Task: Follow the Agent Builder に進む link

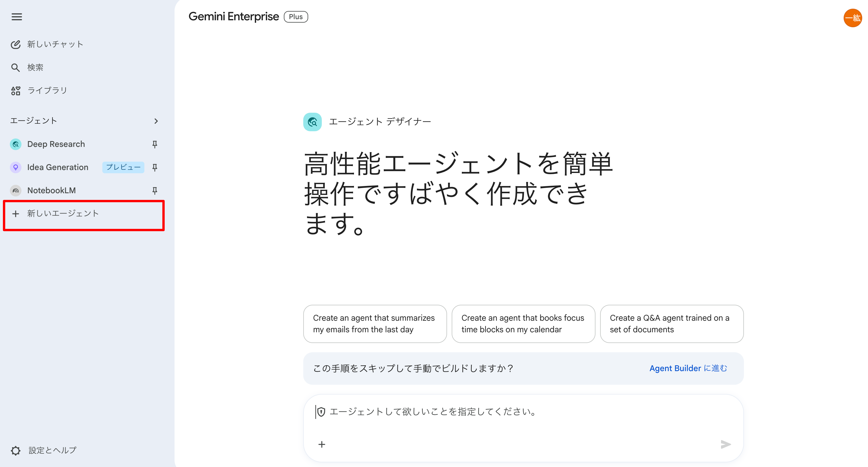Action: [x=688, y=368]
